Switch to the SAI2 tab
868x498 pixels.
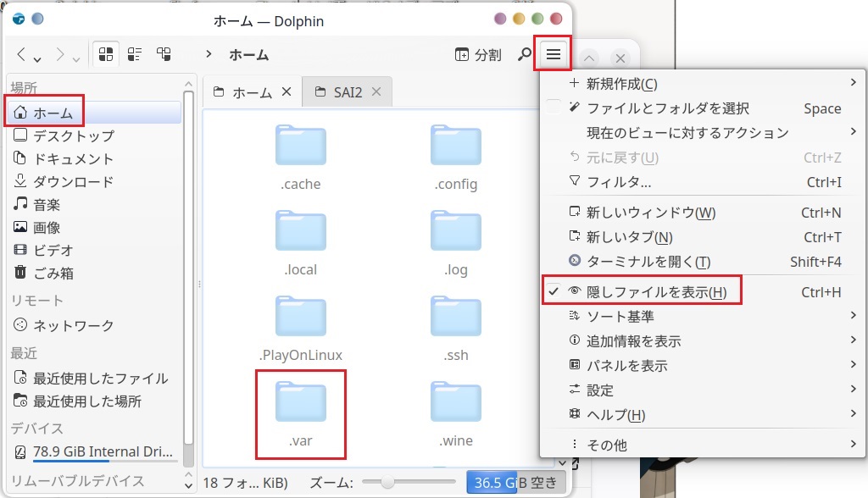(347, 91)
